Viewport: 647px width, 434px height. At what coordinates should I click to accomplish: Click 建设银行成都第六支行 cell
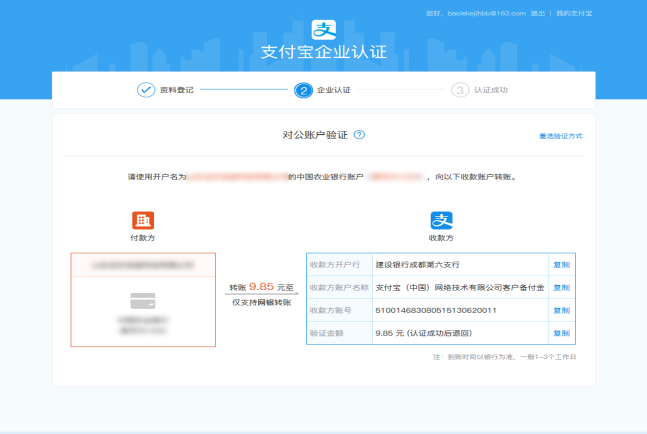460,264
